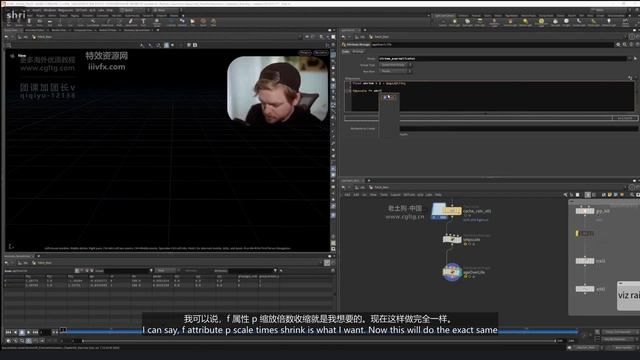Play the timeline forward

click(28, 332)
